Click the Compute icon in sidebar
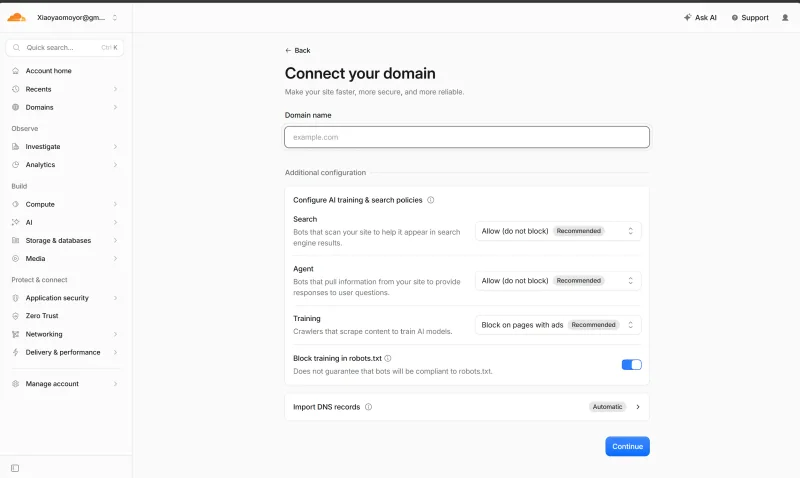800x478 pixels. coord(15,204)
